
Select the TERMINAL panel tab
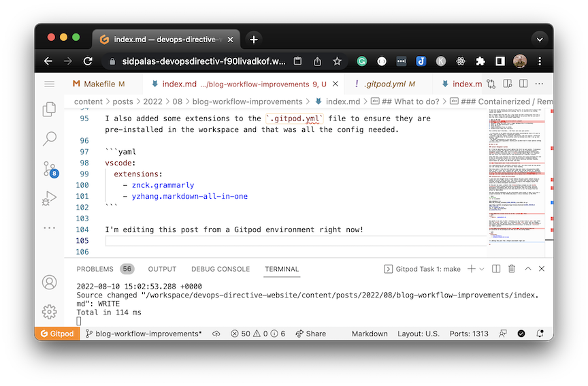coord(282,269)
